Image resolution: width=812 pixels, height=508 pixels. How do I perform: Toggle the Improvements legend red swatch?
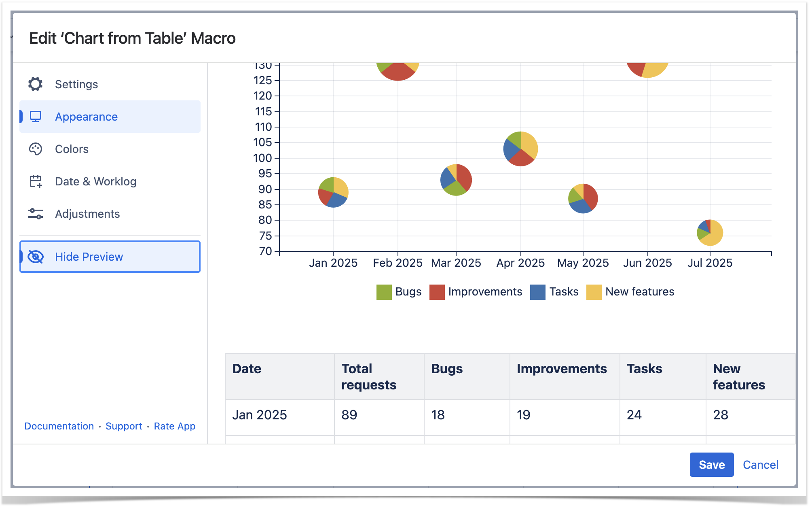(437, 292)
